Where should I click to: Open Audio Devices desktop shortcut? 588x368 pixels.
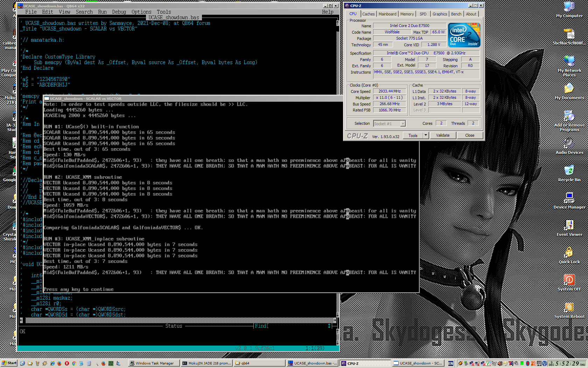click(x=569, y=146)
